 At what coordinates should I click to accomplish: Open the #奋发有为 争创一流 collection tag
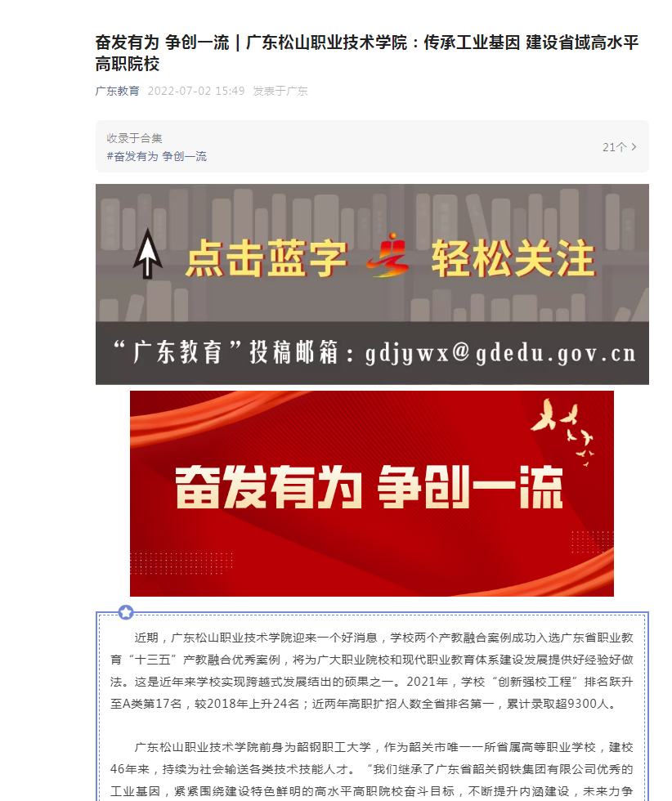157,156
